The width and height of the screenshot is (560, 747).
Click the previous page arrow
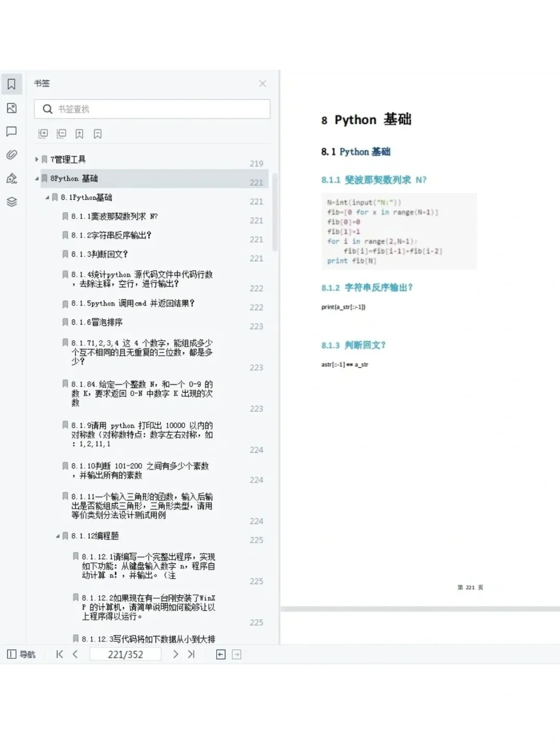tap(75, 654)
